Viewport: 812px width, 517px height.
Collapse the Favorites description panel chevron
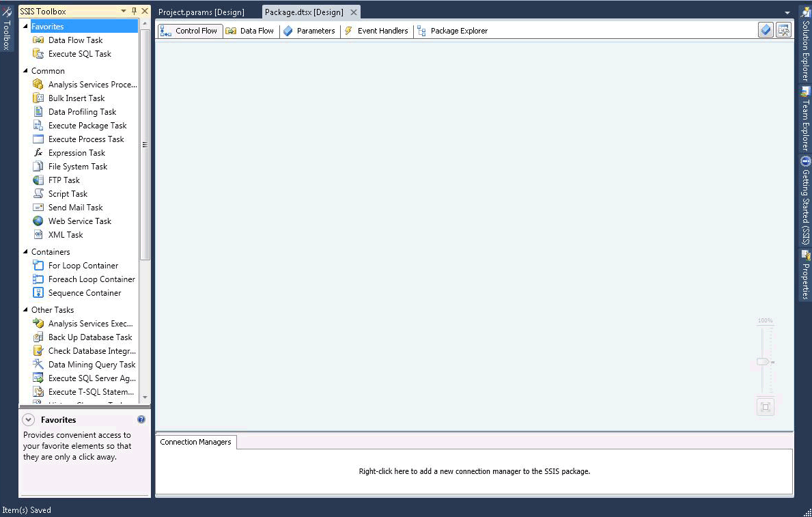coord(28,419)
